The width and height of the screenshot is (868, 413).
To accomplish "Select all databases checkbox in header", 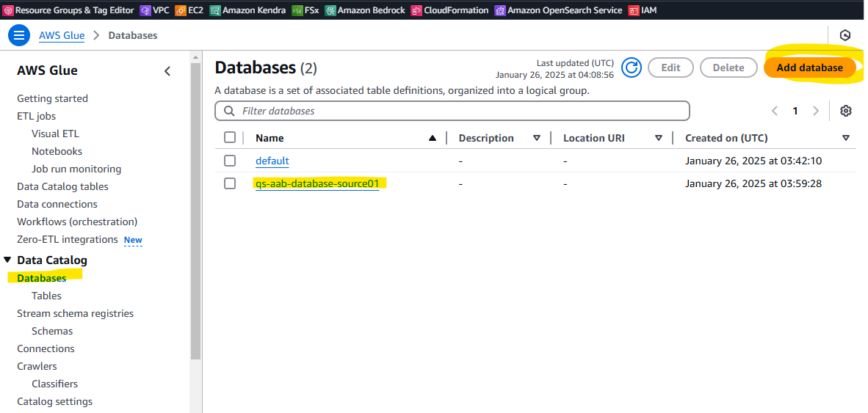I will click(230, 138).
